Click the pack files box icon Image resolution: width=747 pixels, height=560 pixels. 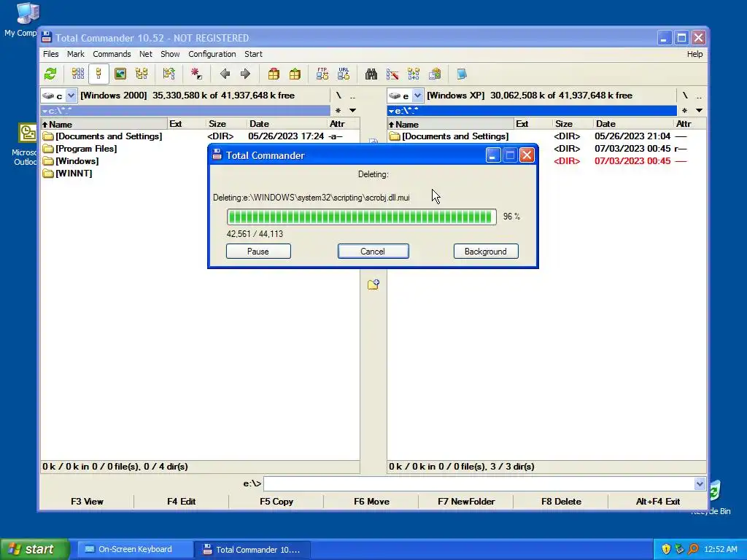coord(274,74)
